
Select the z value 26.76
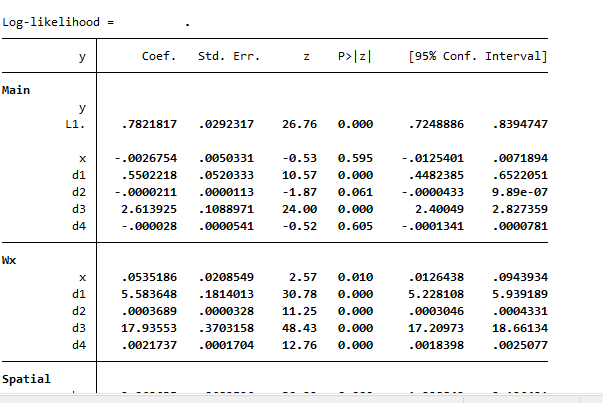click(x=300, y=124)
